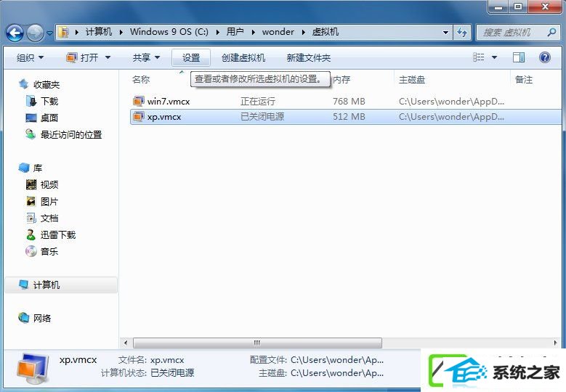566x392 pixels.
Task: Select 计算机 in the address breadcrumb
Action: (99, 32)
